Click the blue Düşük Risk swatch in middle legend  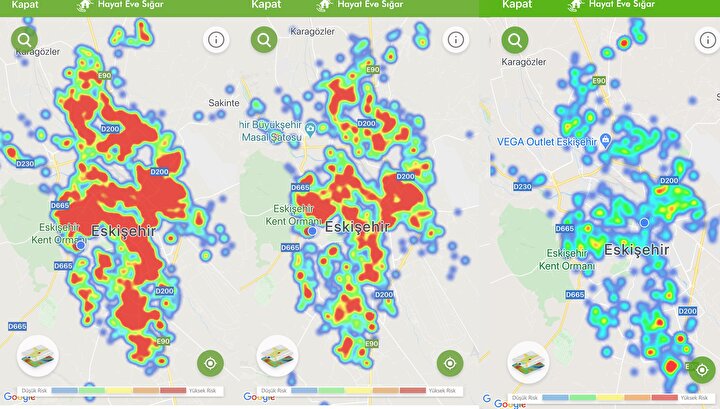[x=307, y=390]
